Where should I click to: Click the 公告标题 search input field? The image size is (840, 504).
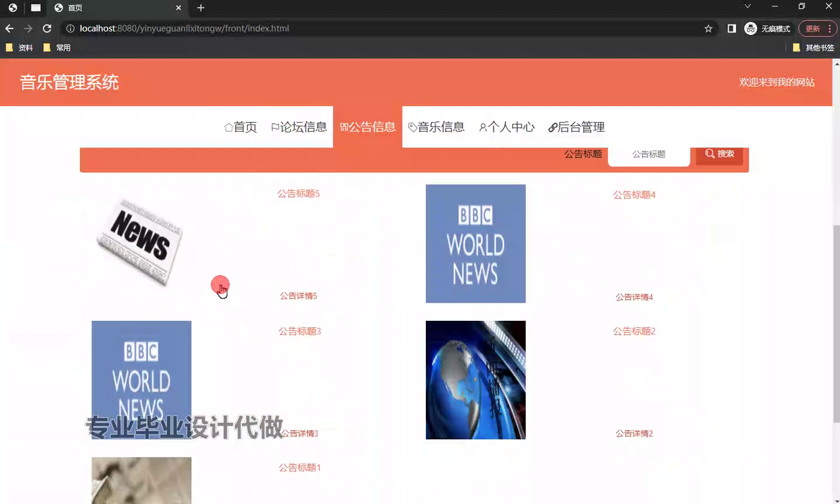pos(649,155)
